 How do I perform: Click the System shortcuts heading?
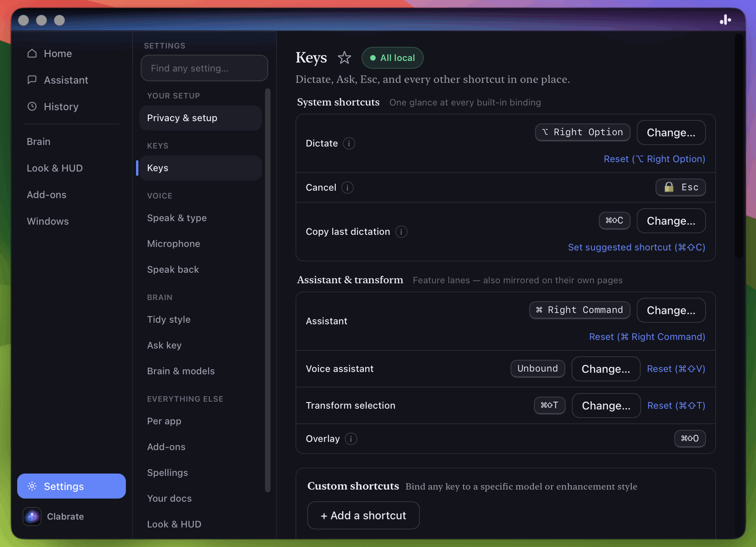[338, 102]
